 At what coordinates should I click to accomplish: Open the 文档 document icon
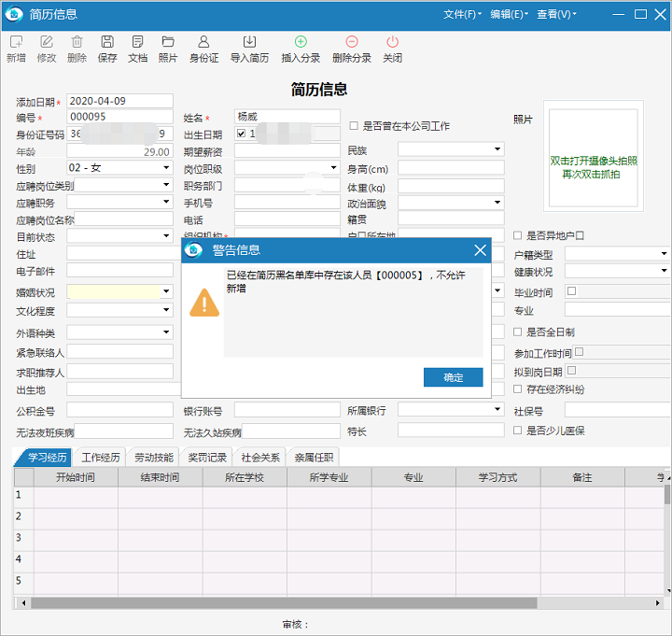click(137, 42)
